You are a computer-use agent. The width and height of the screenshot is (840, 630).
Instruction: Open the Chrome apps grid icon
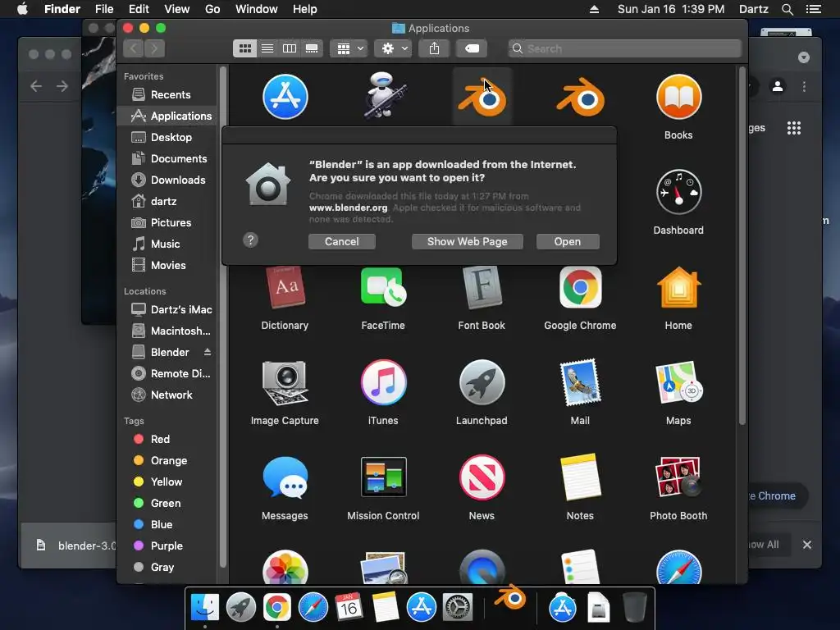(x=794, y=128)
